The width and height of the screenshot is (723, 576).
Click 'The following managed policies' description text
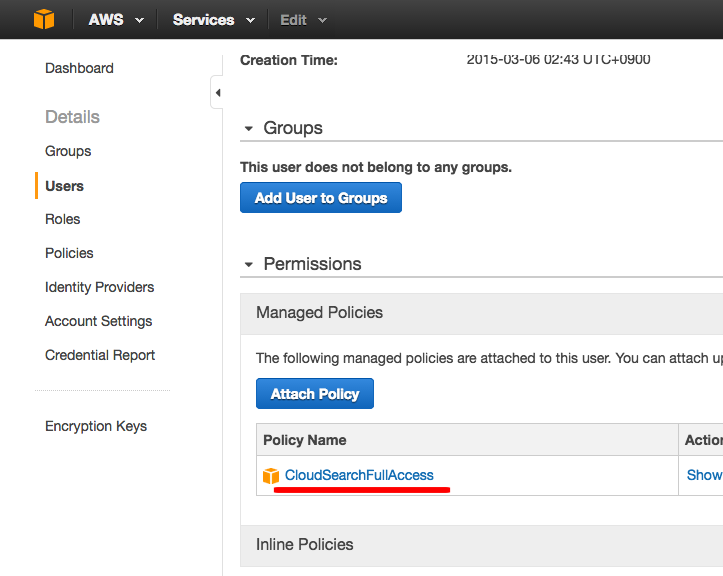pyautogui.click(x=489, y=358)
